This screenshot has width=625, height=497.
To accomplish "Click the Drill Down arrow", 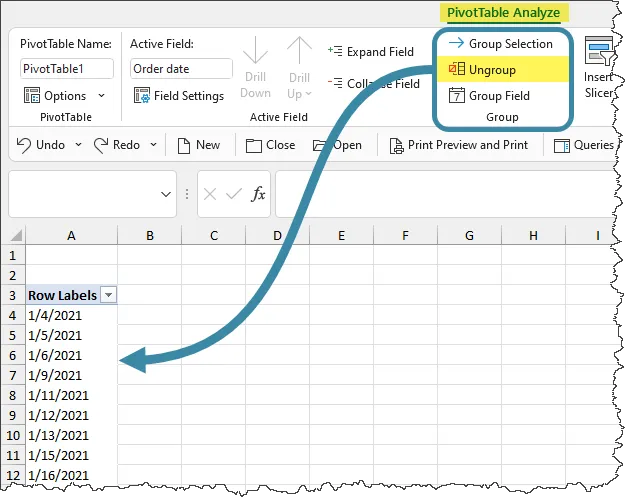I will coord(255,51).
